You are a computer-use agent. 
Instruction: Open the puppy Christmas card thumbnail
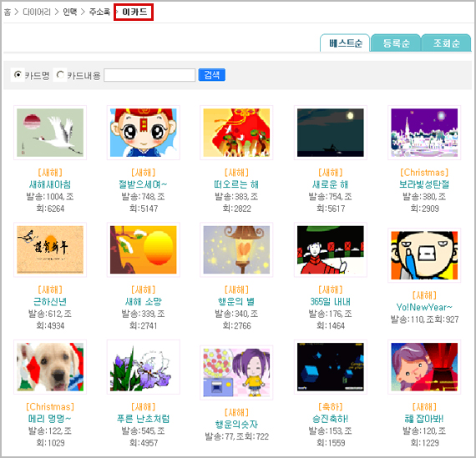[x=50, y=367]
